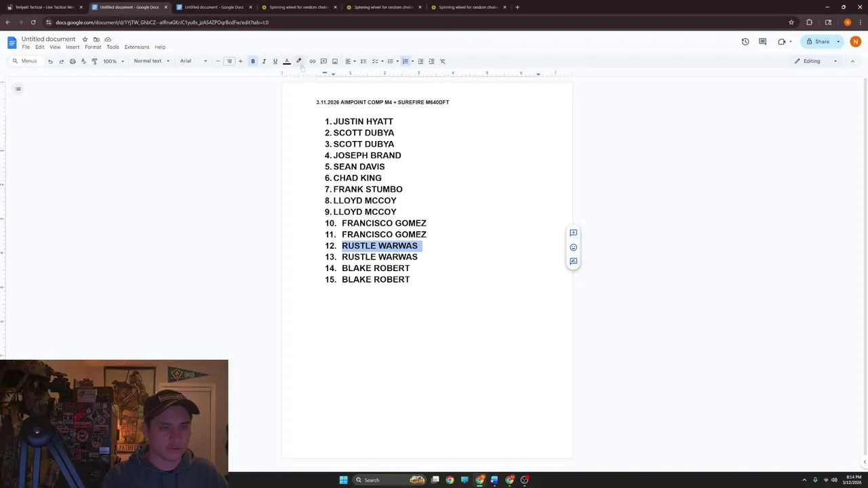Viewport: 868px width, 488px height.
Task: Open the Extensions menu
Action: pyautogui.click(x=137, y=47)
